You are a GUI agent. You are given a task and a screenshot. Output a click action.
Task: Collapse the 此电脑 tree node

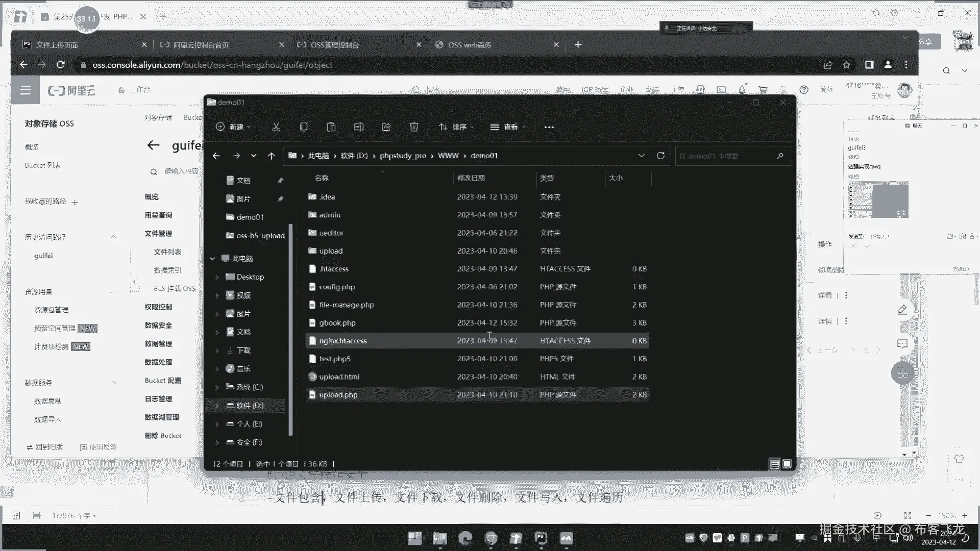point(212,259)
